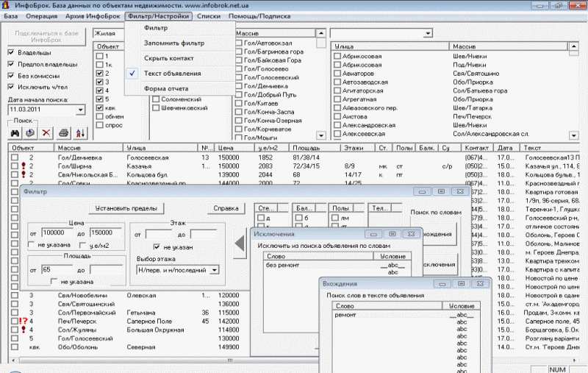The image size is (588, 373).
Task: Select the Гол/Демиевка result row checkbox
Action: coord(14,157)
